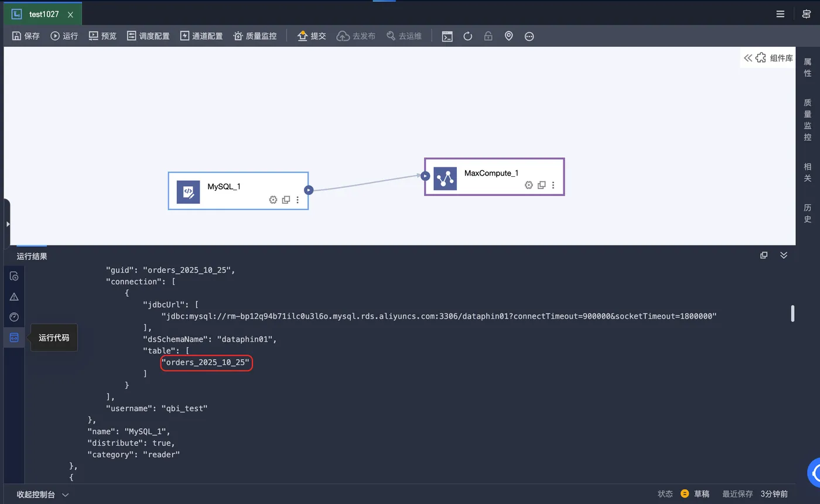Image resolution: width=820 pixels, height=504 pixels.
Task: Open the 相关 side tab
Action: [808, 172]
